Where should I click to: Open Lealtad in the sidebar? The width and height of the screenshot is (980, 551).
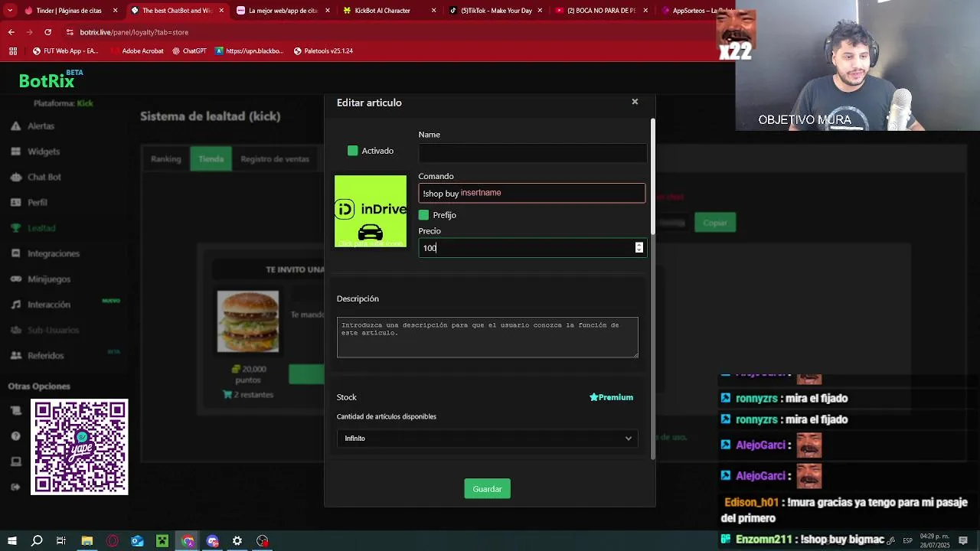(x=41, y=228)
